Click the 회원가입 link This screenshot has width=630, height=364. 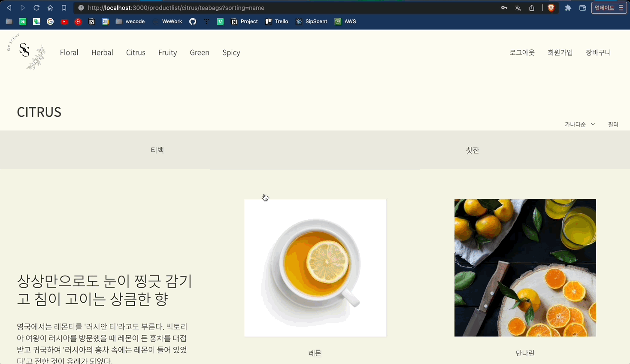(560, 52)
